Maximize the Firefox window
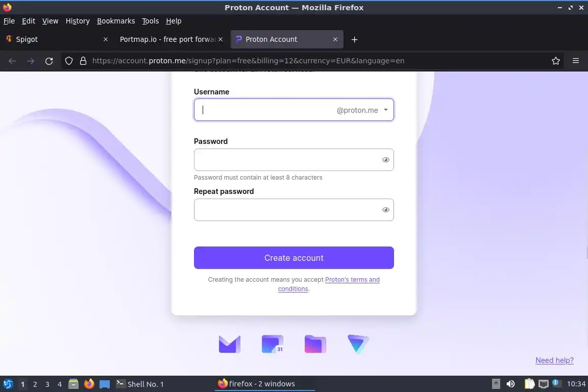Screen dimensions: 588x392 coord(570,8)
